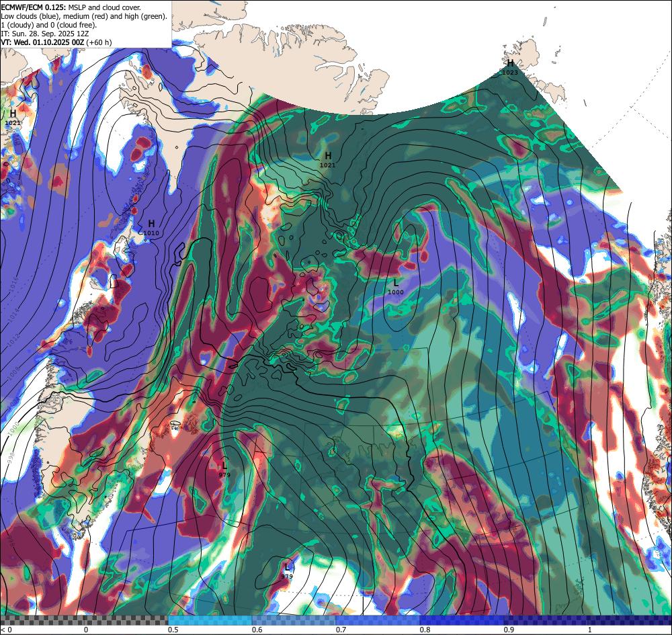Viewport: 672px width, 635px height.
Task: Click the title line "ECMWF/ECM 0.125: MSLP and cloud cover."
Action: pos(71,7)
